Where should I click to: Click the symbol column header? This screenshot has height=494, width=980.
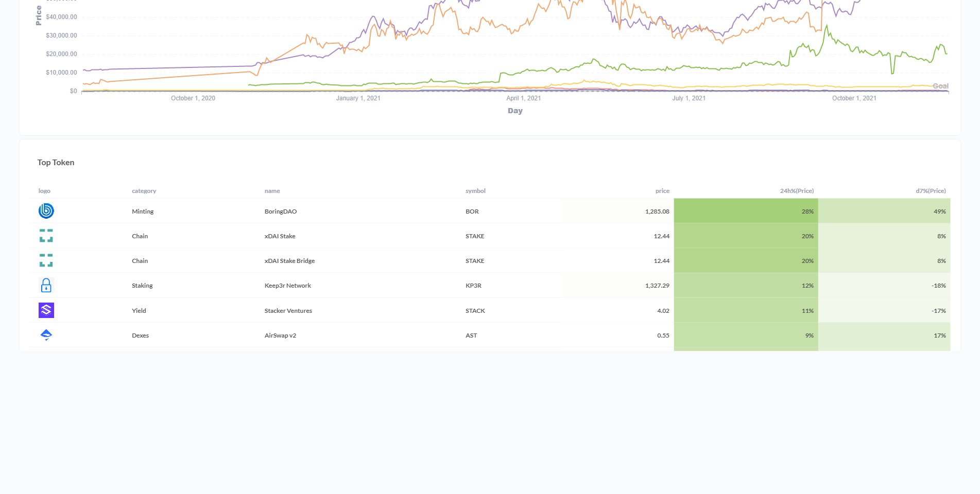pos(475,190)
